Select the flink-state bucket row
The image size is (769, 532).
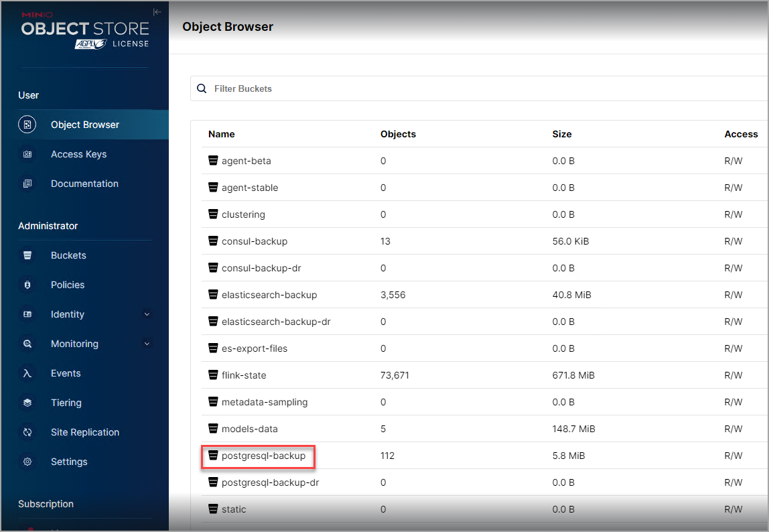pyautogui.click(x=244, y=375)
